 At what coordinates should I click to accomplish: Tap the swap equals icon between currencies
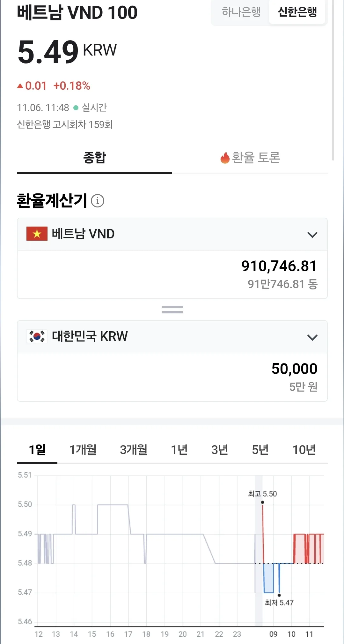(172, 310)
